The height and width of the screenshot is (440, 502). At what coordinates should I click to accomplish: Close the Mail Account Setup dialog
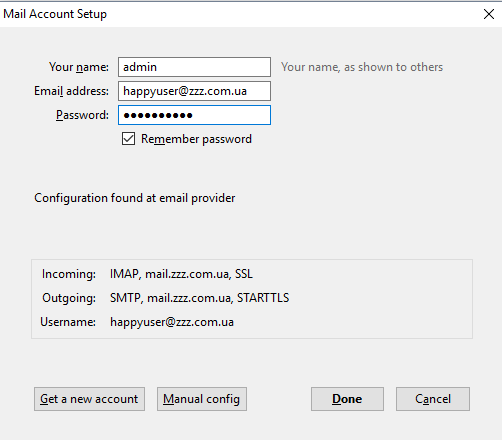tap(489, 14)
